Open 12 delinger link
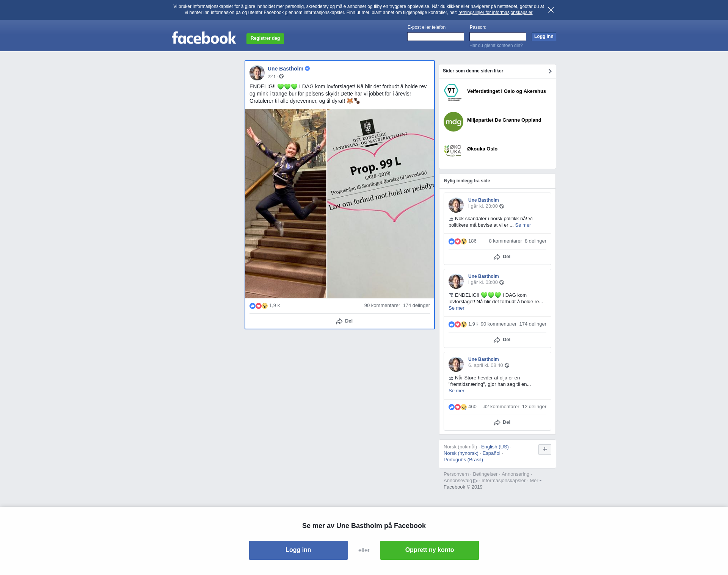 click(x=534, y=407)
